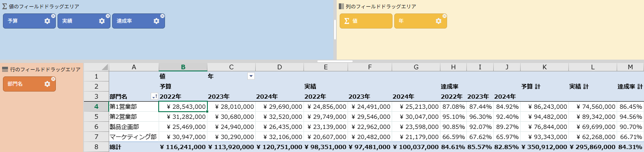Viewport: 644px width, 152px height.
Task: Click the 84.31% overall achievement cell
Action: point(631,147)
